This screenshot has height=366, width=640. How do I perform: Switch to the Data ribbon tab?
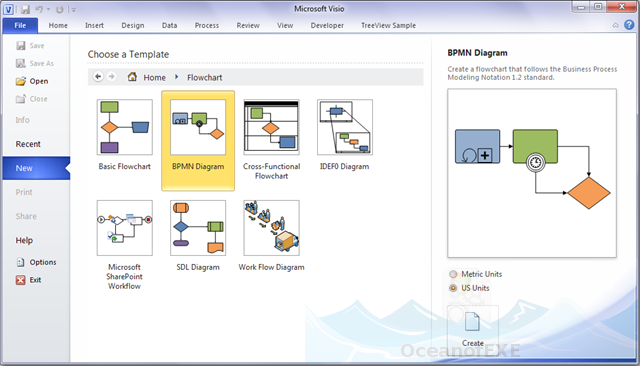click(169, 25)
